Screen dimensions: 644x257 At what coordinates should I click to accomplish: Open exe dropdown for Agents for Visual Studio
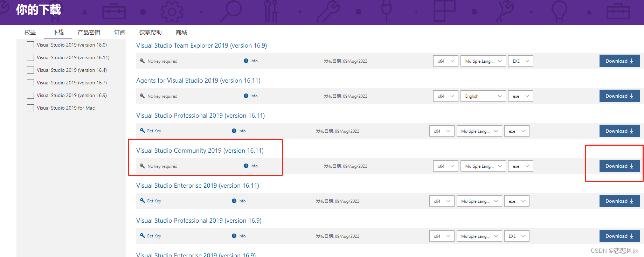521,96
